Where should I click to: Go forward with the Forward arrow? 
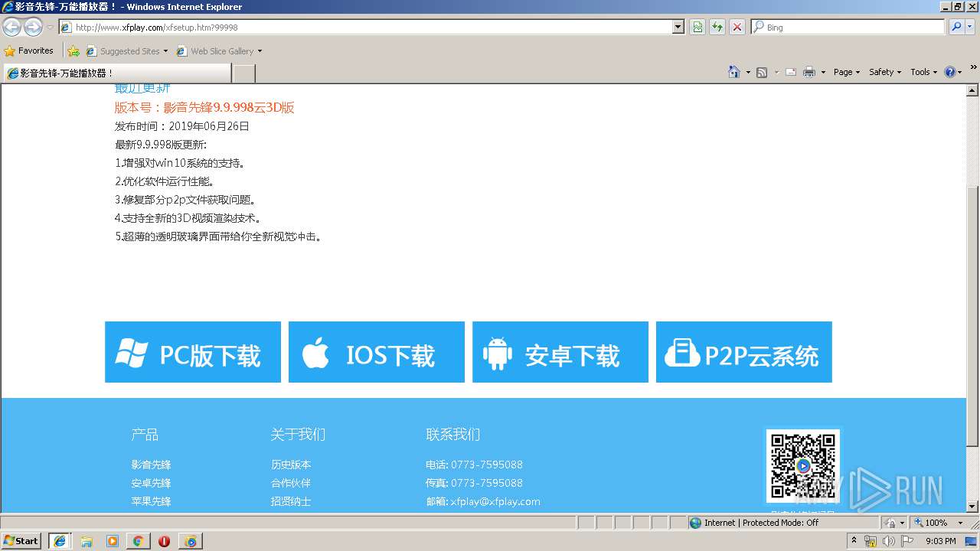33,28
